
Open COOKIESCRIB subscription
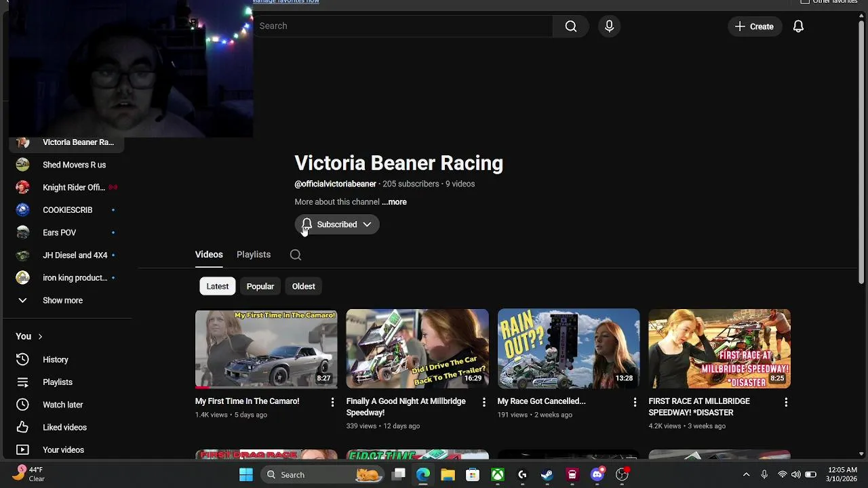click(68, 210)
